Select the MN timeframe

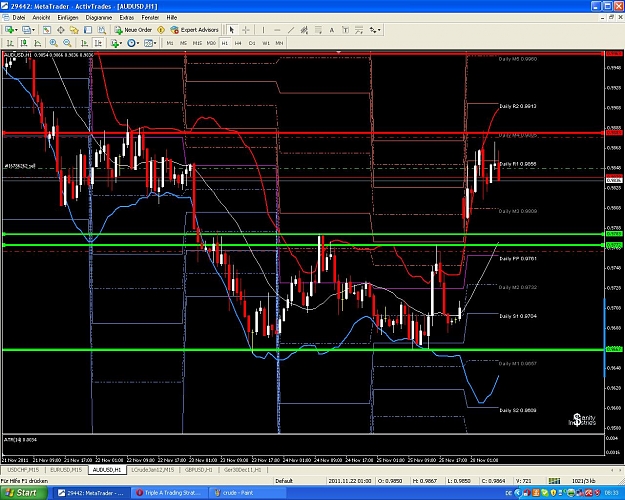279,43
